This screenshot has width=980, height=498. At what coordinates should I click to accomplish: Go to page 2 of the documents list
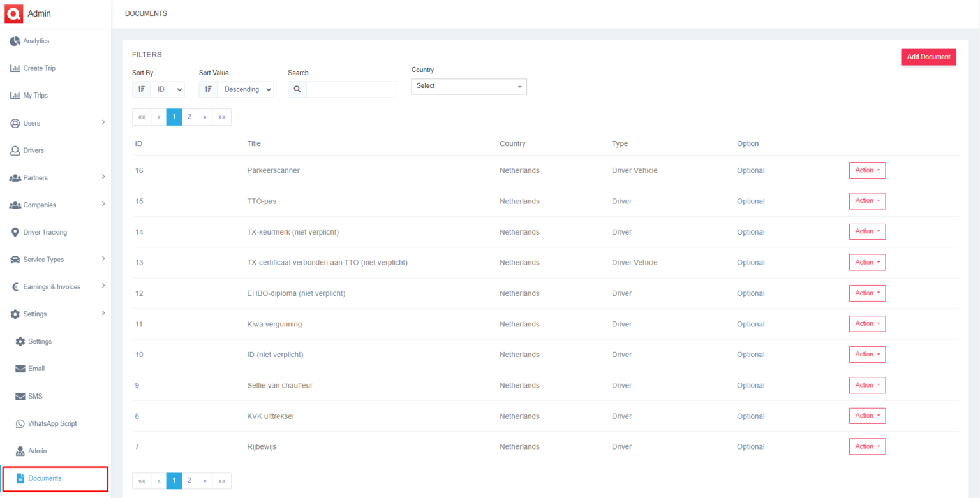(189, 117)
